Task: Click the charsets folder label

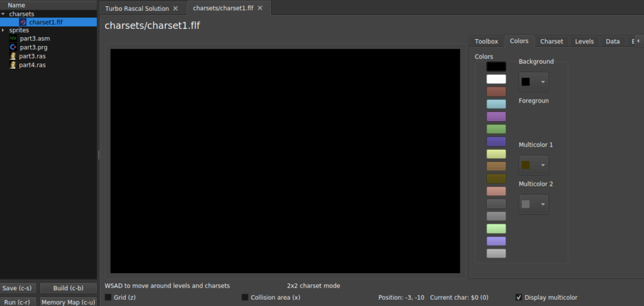Action: click(22, 14)
